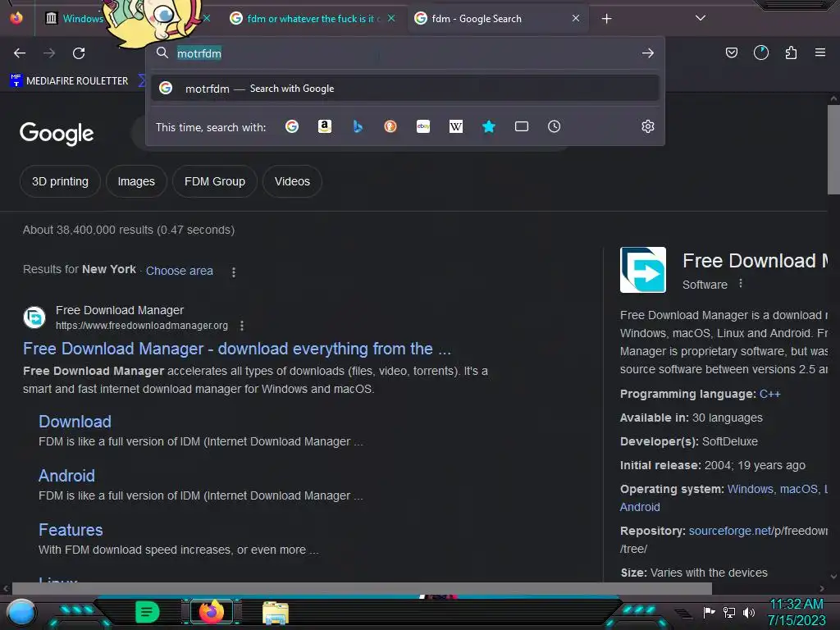Close the fdm - Google Search tab
Viewport: 840px width, 630px height.
coord(575,18)
